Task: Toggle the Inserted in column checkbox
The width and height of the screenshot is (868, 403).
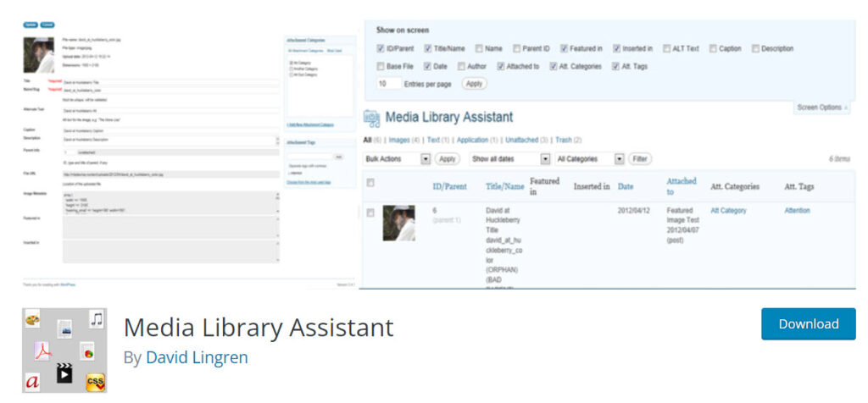Action: point(616,48)
